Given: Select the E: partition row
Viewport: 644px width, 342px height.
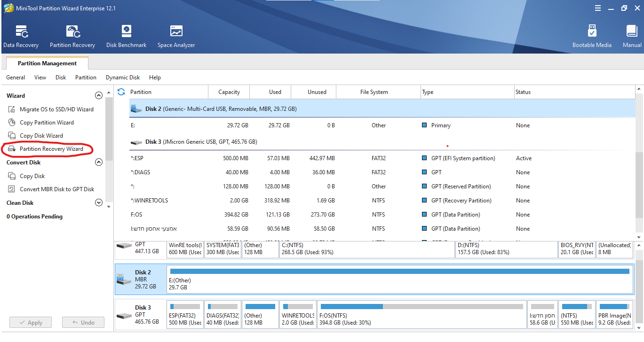Looking at the screenshot, I should click(x=382, y=125).
